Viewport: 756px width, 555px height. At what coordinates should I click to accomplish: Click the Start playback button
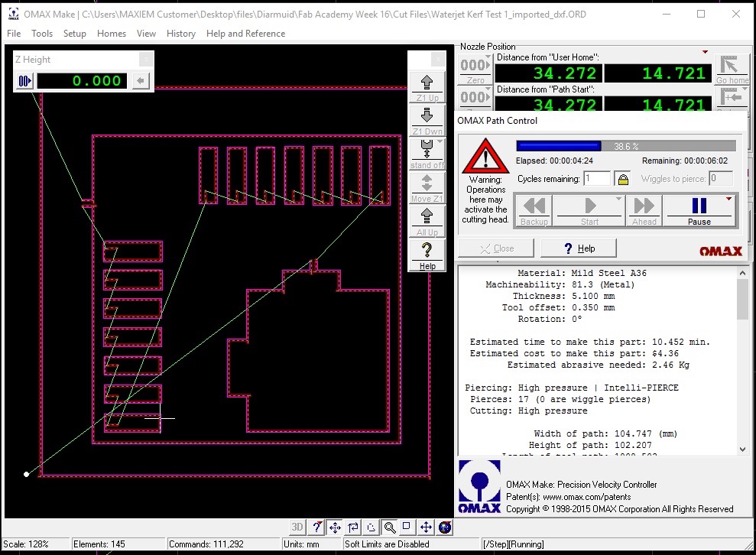(x=589, y=210)
